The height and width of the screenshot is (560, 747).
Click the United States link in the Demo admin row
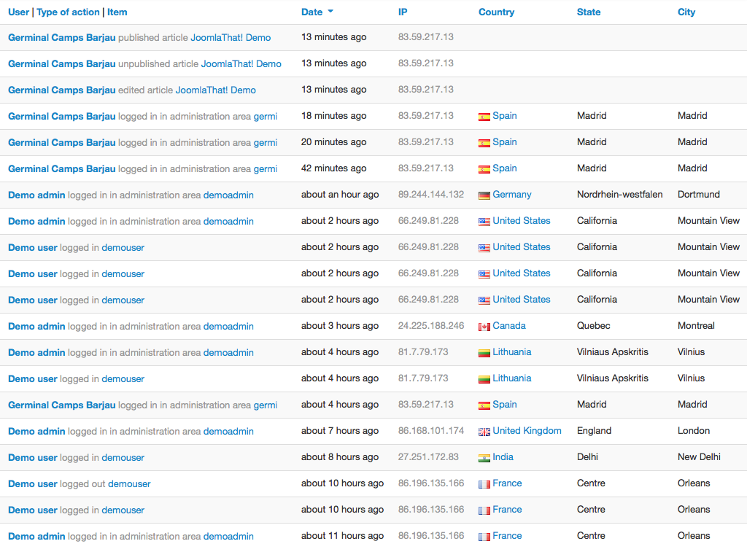click(x=521, y=220)
